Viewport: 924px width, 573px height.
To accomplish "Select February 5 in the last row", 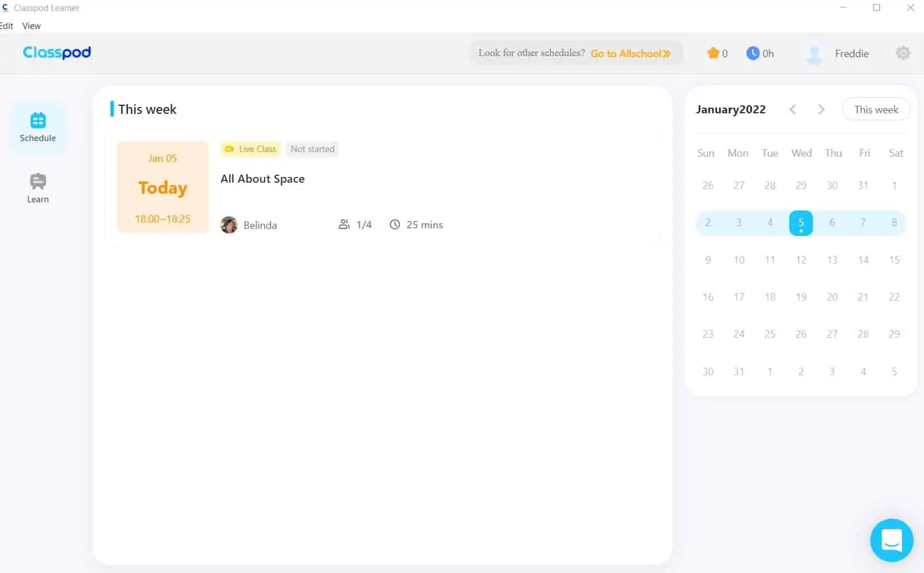I will (x=894, y=372).
